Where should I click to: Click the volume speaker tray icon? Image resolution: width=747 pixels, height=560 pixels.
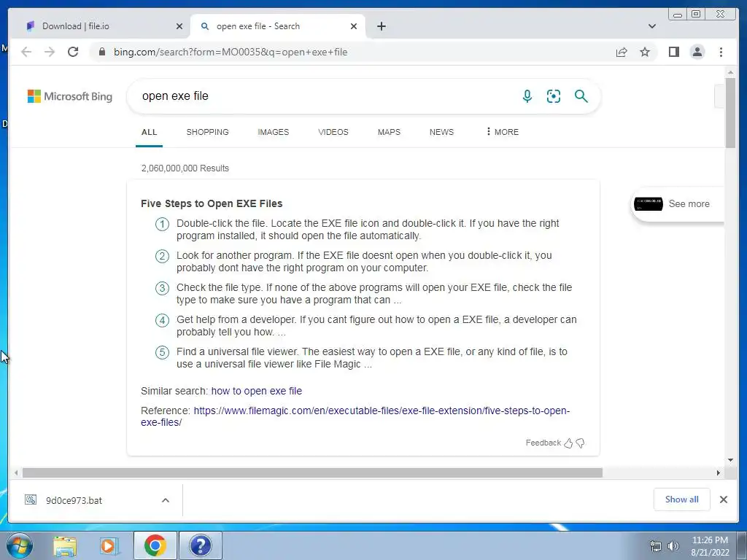click(x=673, y=546)
